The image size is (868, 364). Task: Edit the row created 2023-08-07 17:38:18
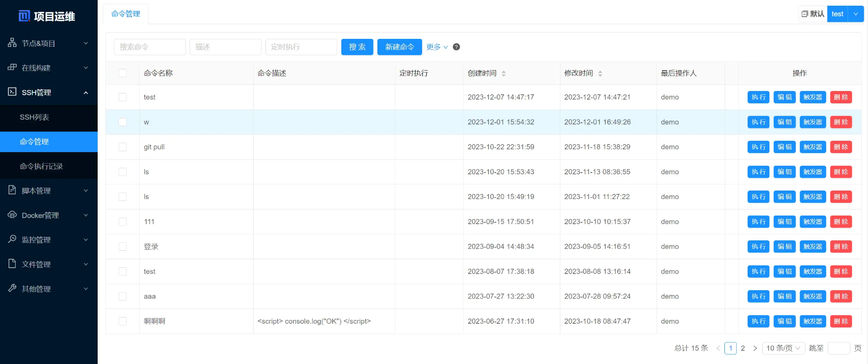785,272
